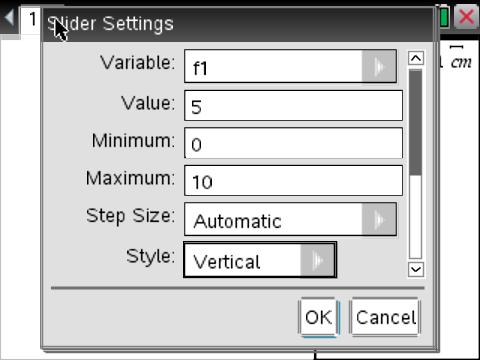Select the Vertical style text

(227, 262)
